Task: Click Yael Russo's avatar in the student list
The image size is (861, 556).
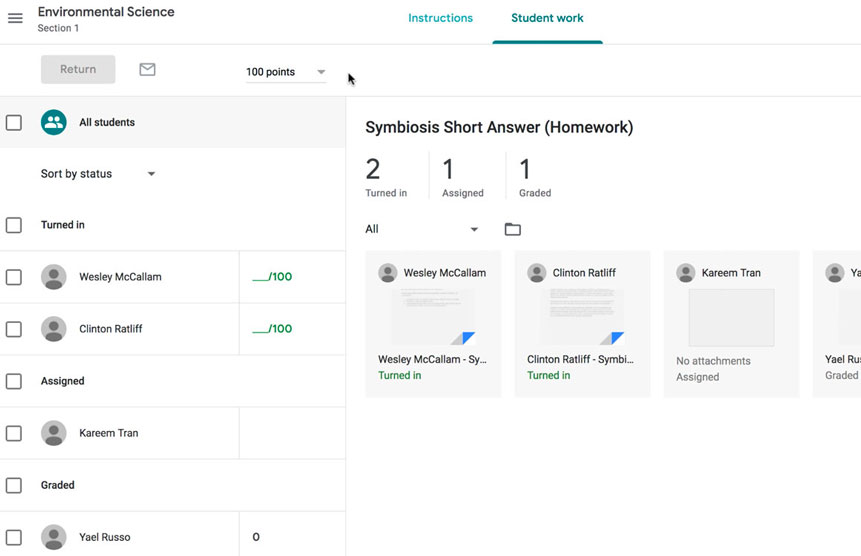Action: pyautogui.click(x=54, y=537)
